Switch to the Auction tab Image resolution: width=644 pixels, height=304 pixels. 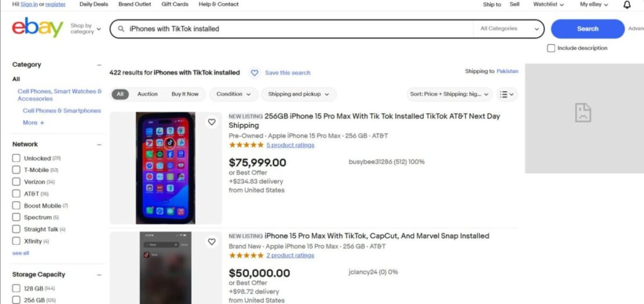point(147,94)
